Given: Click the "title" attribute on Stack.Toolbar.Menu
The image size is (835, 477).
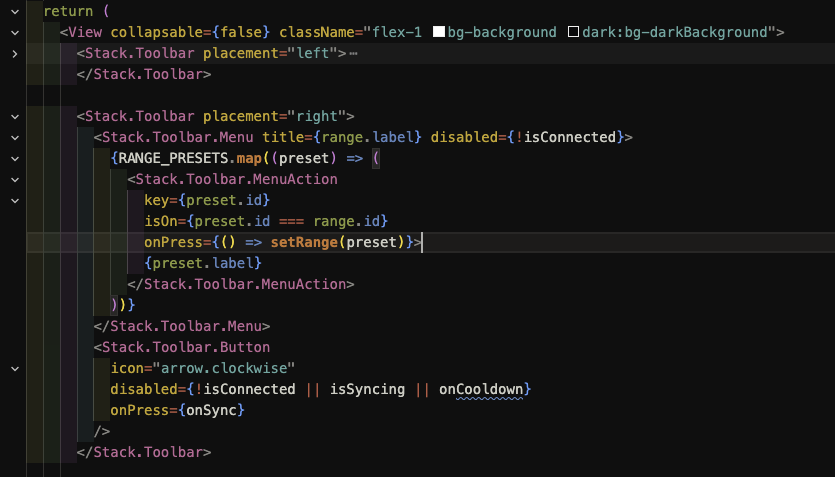Looking at the screenshot, I should coord(283,137).
